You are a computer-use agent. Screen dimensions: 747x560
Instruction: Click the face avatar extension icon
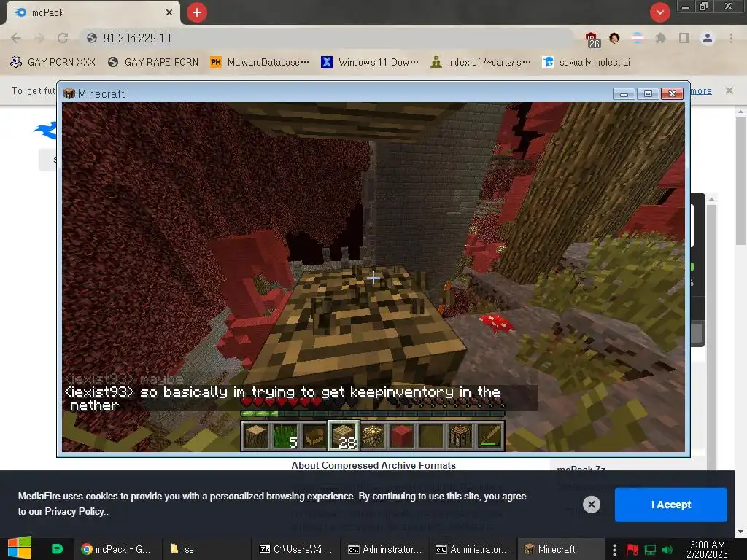pos(614,38)
